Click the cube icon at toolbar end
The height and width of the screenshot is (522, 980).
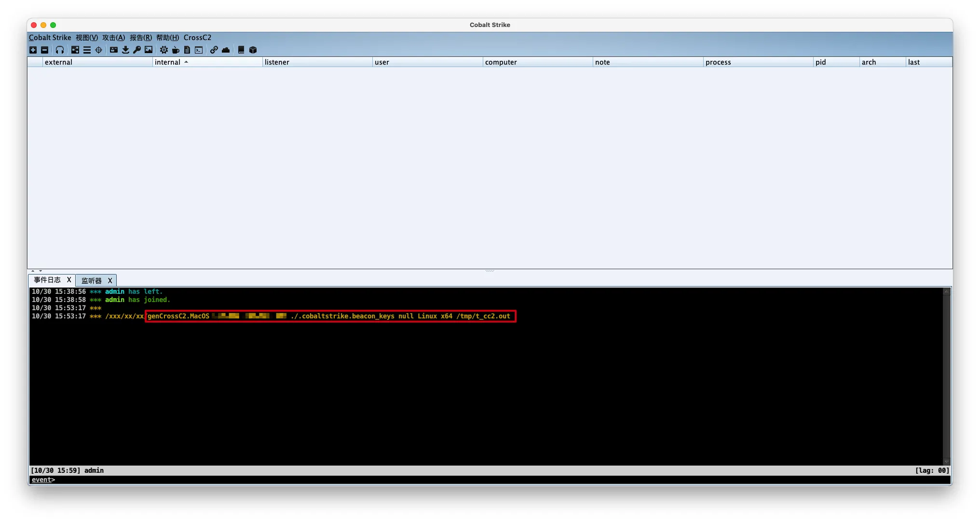pos(253,50)
